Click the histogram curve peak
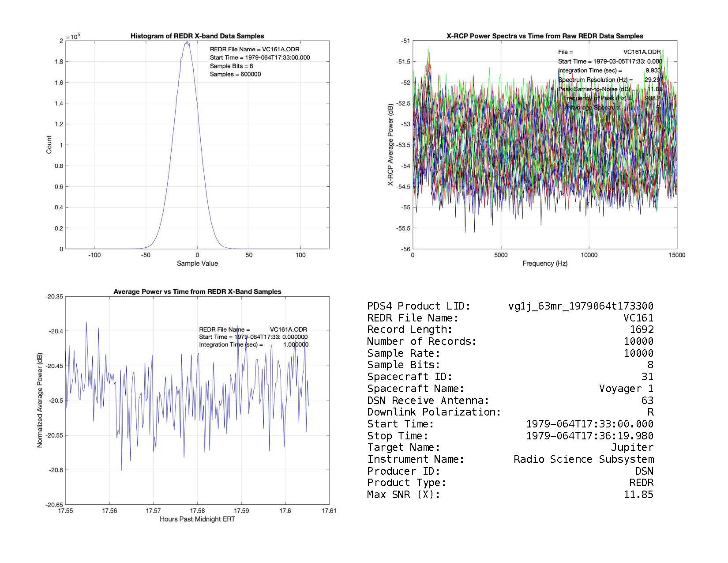Screen dimensions: 728x563 point(187,42)
